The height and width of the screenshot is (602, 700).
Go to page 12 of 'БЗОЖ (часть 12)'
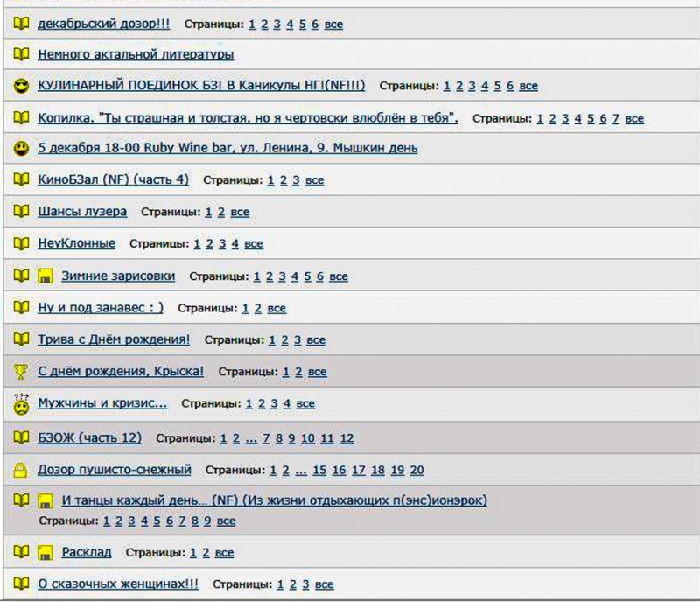coord(346,438)
